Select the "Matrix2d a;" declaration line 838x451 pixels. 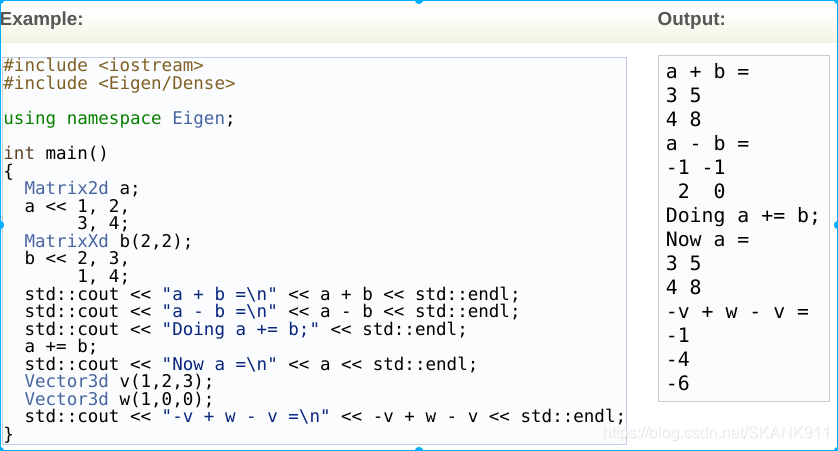click(82, 188)
